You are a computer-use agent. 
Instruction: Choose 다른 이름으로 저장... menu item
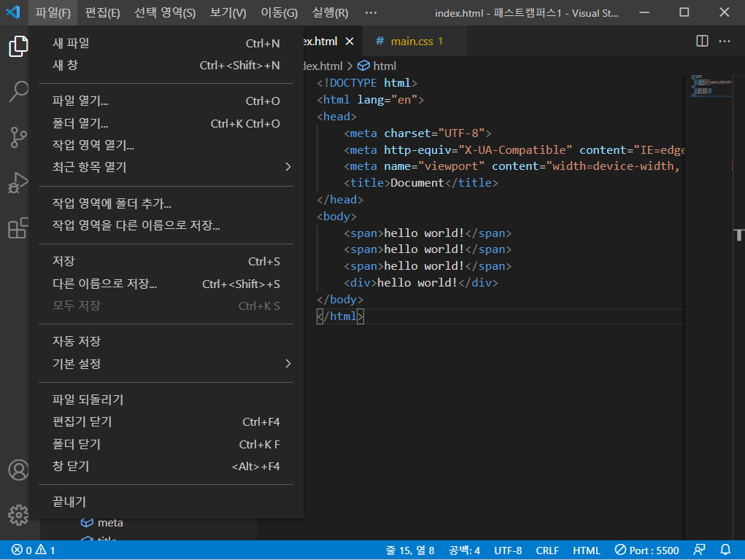[x=166, y=284]
